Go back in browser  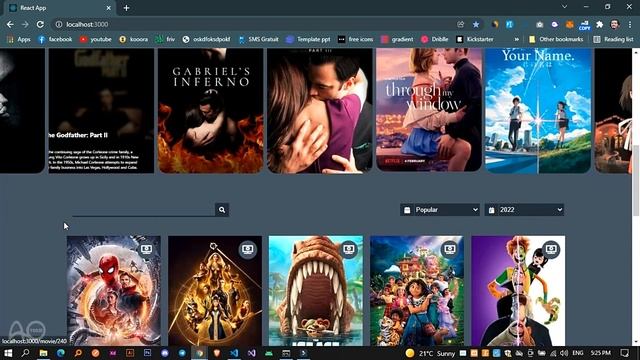tap(10, 24)
